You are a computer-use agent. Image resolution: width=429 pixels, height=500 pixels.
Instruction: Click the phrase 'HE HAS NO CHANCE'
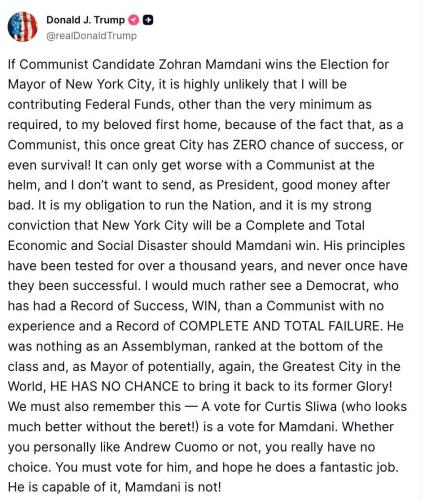point(114,387)
